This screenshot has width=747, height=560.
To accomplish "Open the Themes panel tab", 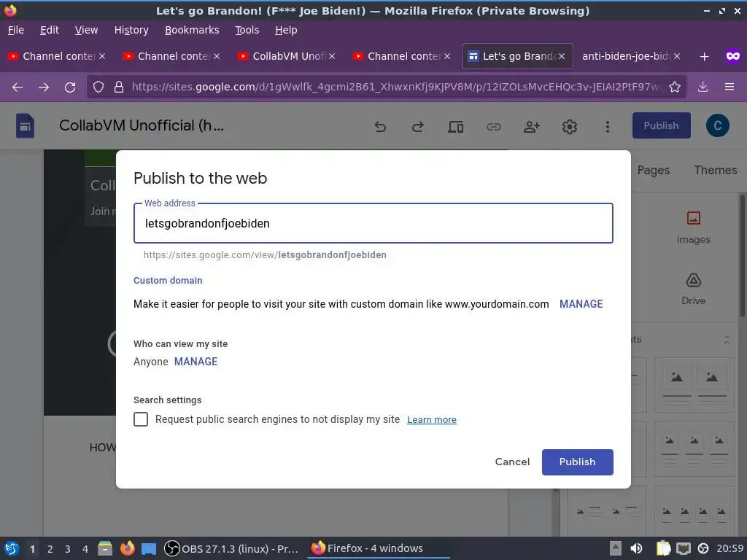I will pyautogui.click(x=715, y=171).
